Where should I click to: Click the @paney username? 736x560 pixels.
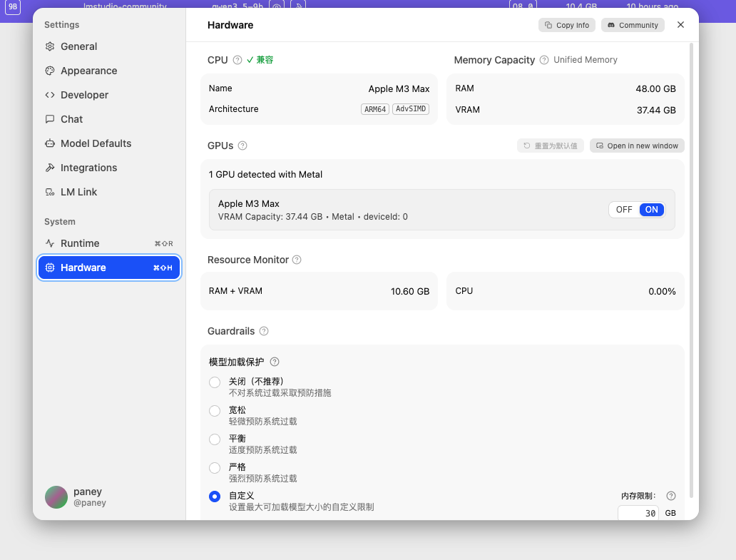90,503
